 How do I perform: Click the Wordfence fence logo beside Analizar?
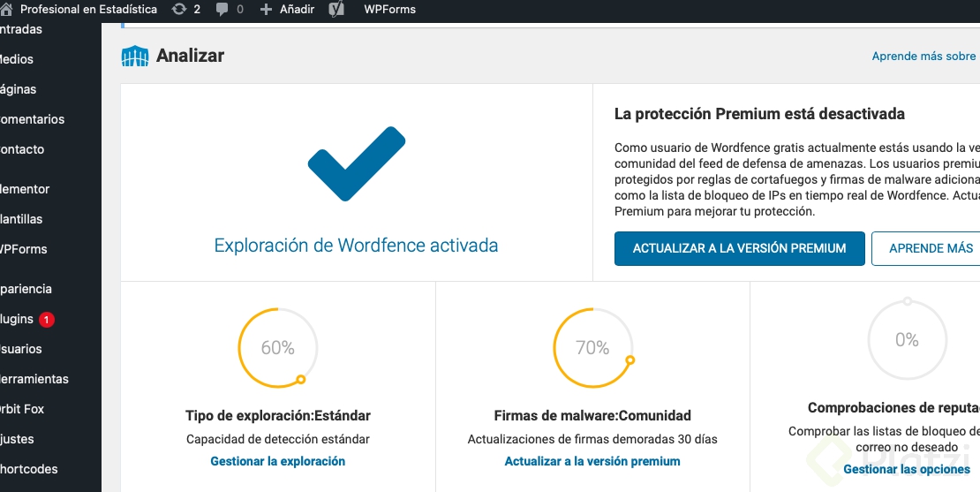135,57
